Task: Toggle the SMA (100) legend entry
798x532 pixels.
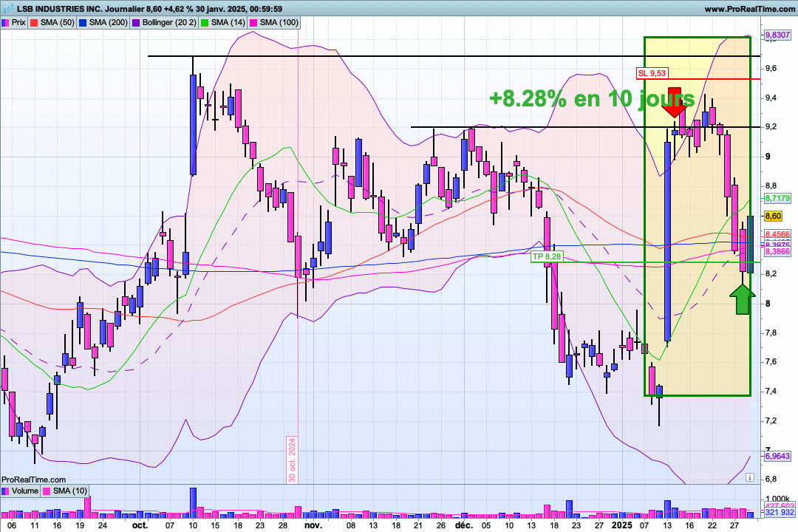Action: [x=274, y=22]
